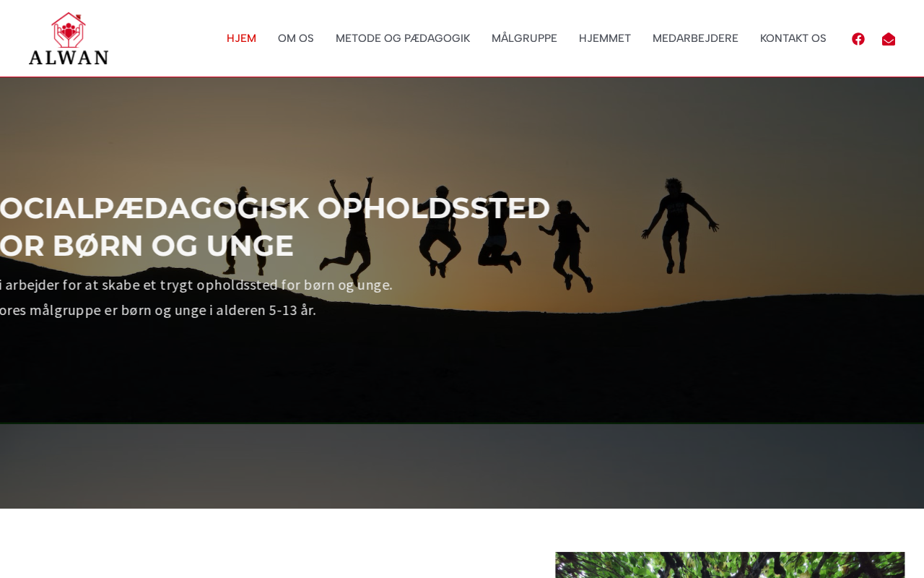Open the OM OS page

pyautogui.click(x=296, y=38)
